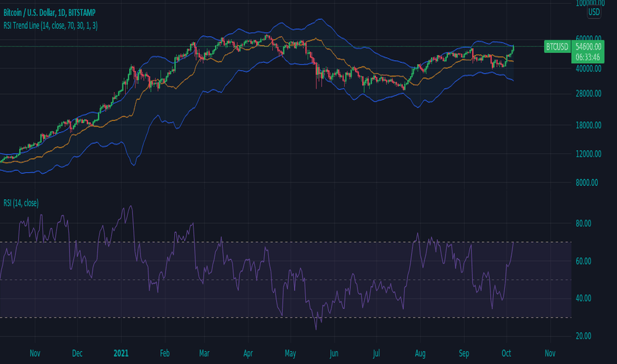Click the RSI 20.00 axis label

click(x=583, y=336)
